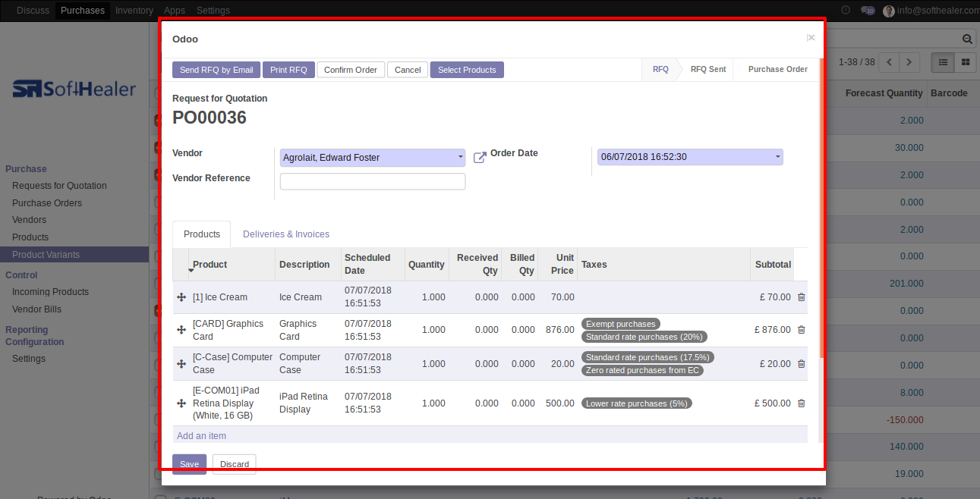980x499 pixels.
Task: Click the Vendor Reference input field
Action: pos(373,181)
